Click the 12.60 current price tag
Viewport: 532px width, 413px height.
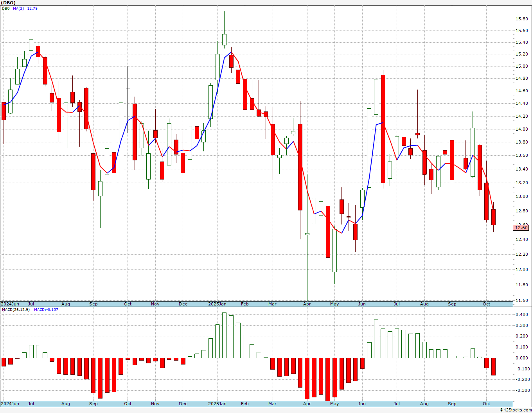point(521,228)
